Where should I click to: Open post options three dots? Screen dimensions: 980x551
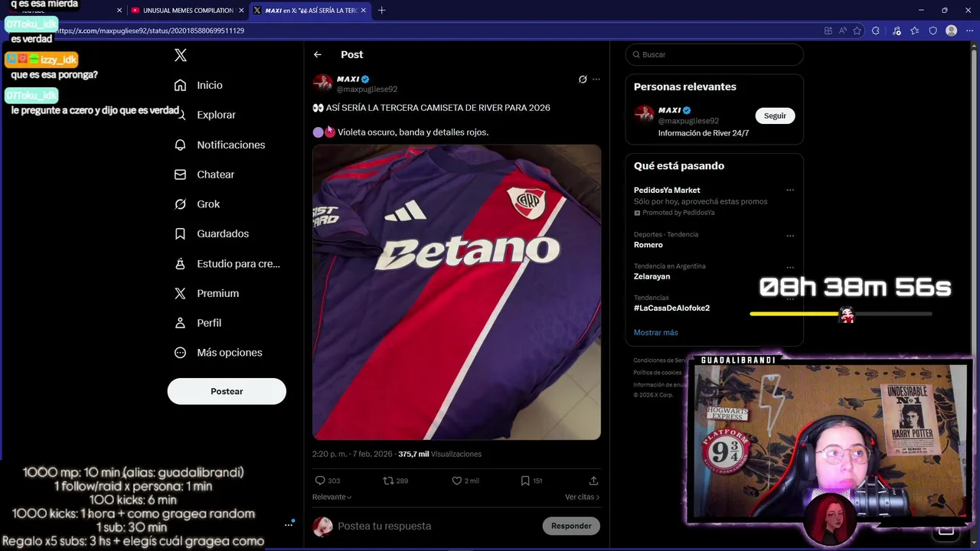[596, 79]
